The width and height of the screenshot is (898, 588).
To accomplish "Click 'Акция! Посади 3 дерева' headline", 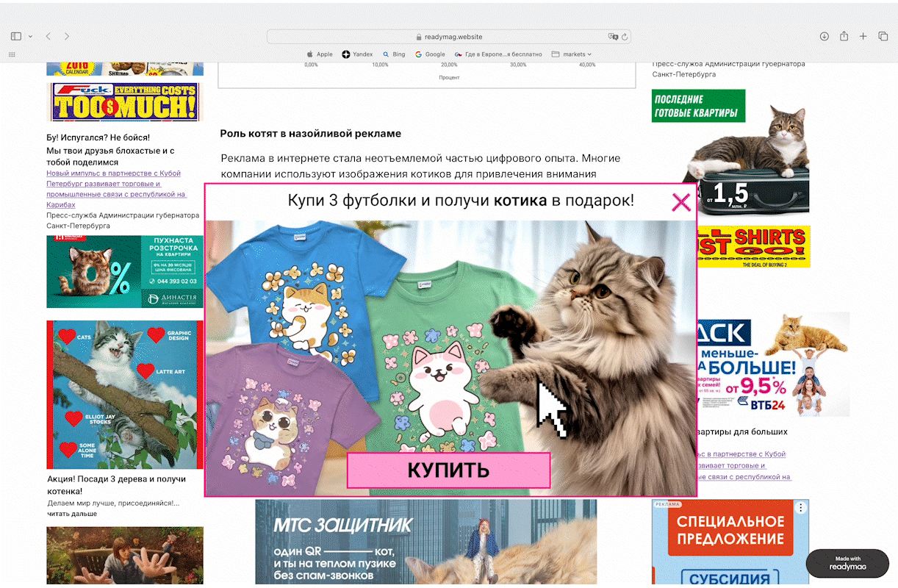I will point(116,484).
